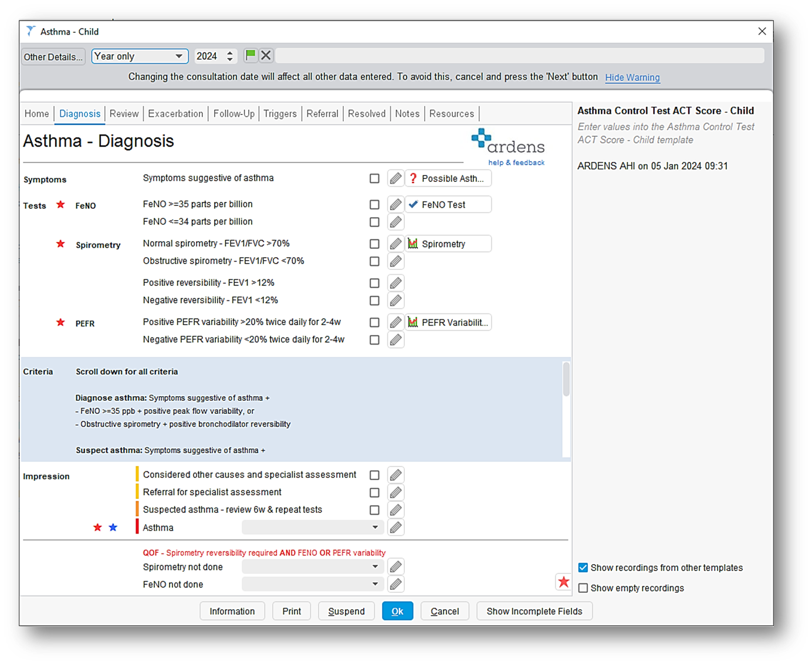Click the Hide Warning link

point(632,77)
